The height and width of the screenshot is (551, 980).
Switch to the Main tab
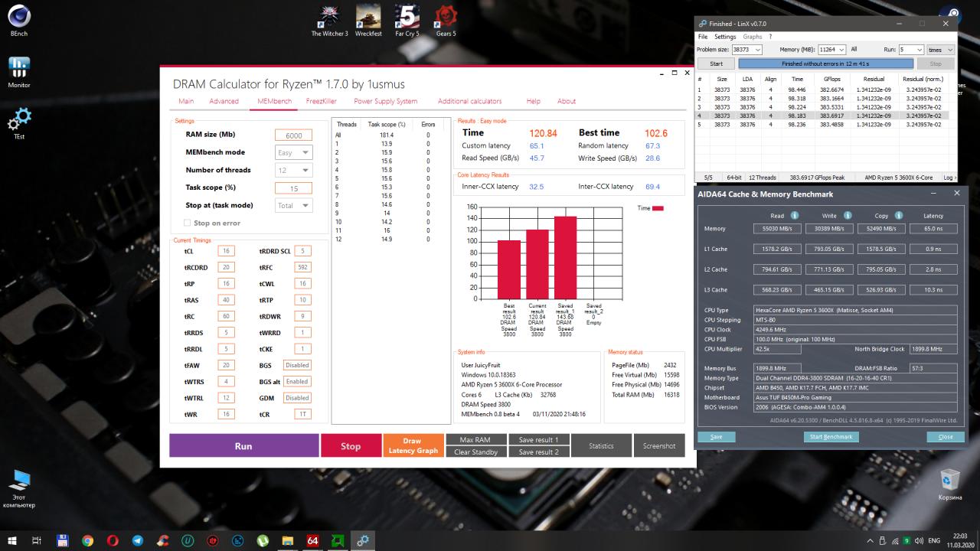pyautogui.click(x=186, y=101)
